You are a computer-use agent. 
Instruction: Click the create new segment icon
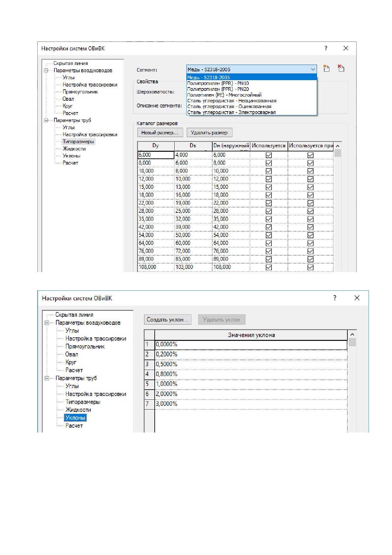pyautogui.click(x=326, y=68)
